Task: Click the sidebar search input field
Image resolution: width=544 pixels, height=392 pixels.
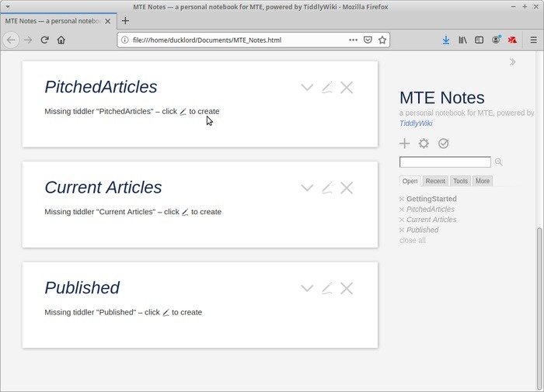Action: pos(445,162)
